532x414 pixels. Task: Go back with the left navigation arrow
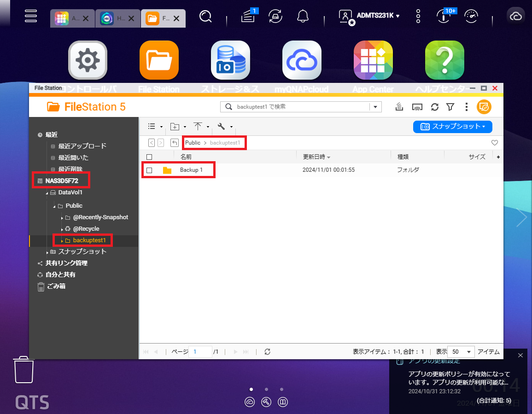(152, 143)
